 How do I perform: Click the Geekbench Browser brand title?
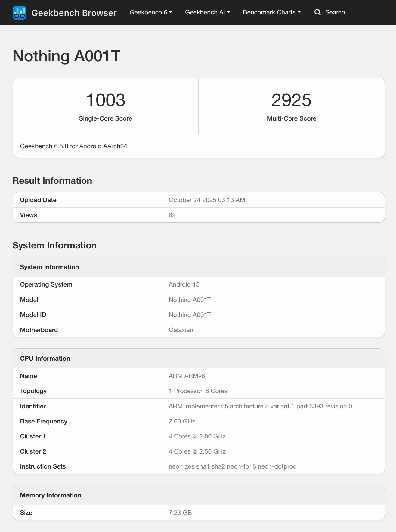74,13
